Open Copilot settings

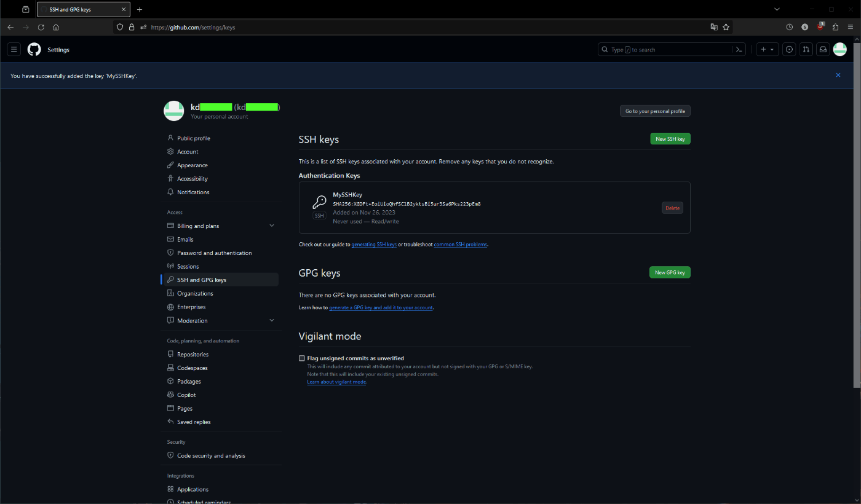point(186,395)
